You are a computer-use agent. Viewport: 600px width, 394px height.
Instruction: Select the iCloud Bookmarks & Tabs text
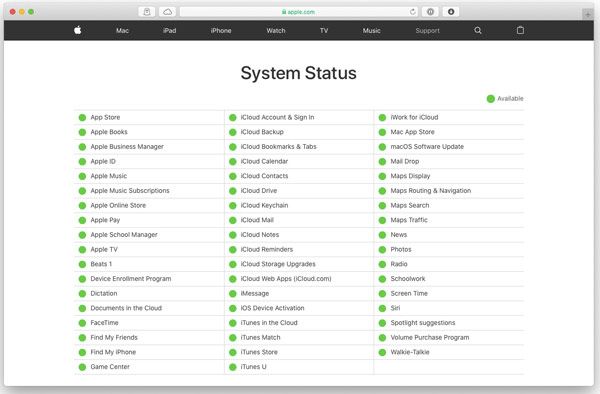279,147
